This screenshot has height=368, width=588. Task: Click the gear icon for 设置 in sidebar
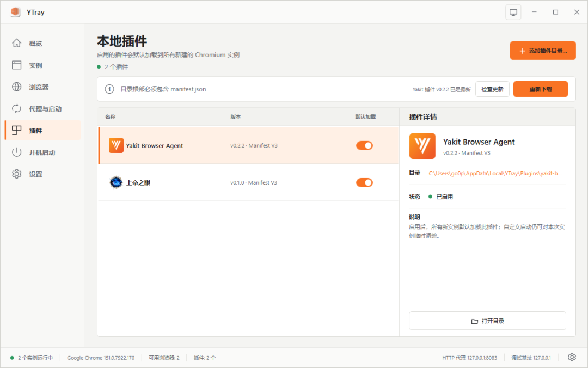point(16,174)
